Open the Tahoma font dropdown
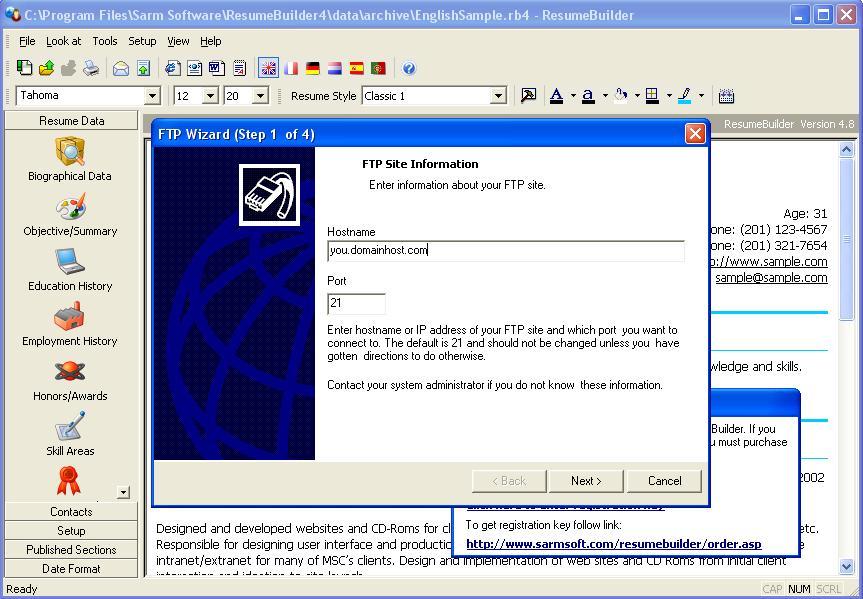Image resolution: width=863 pixels, height=599 pixels. click(152, 96)
